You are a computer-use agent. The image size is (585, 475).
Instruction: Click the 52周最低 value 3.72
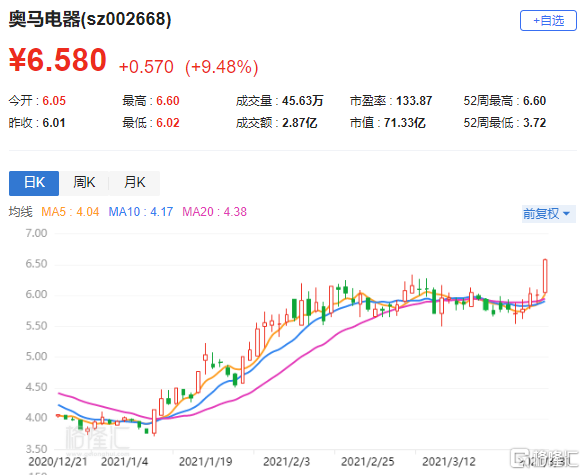534,123
